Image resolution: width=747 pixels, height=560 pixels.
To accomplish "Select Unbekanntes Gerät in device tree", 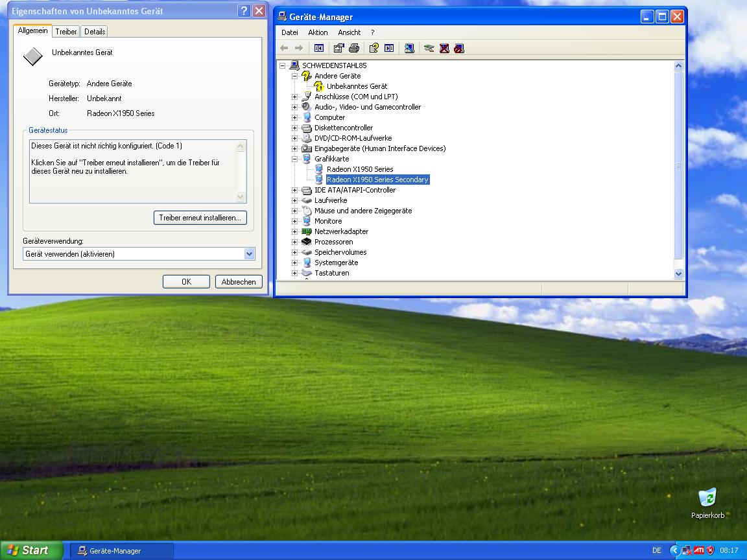I will [x=357, y=86].
